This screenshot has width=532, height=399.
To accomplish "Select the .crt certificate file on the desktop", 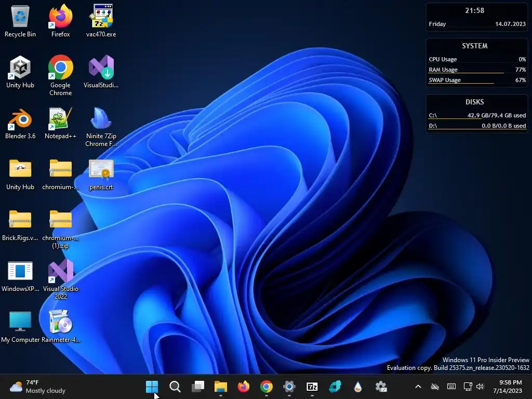I will [101, 174].
